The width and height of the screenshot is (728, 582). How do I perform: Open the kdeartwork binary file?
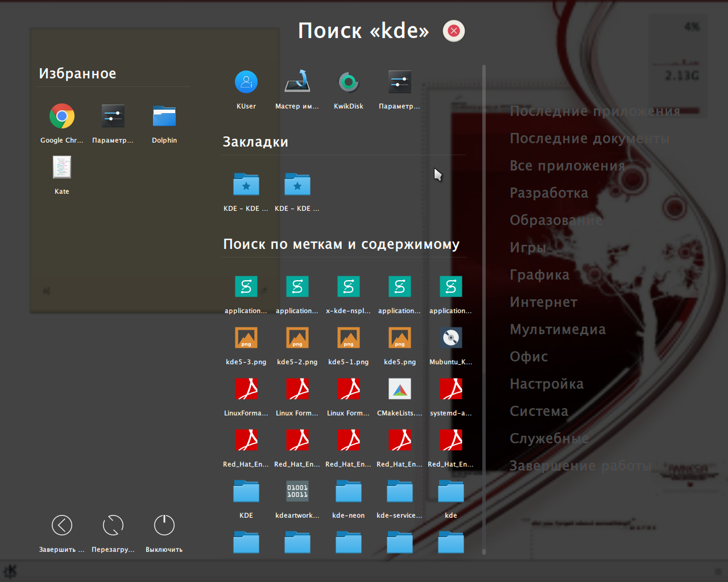(297, 492)
